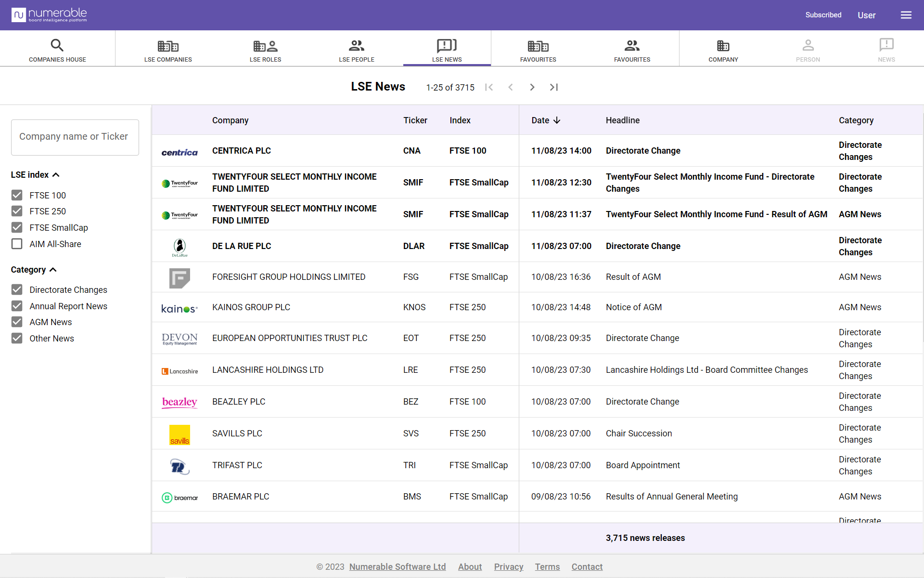
Task: Sort by Ticker column header
Action: pyautogui.click(x=415, y=120)
